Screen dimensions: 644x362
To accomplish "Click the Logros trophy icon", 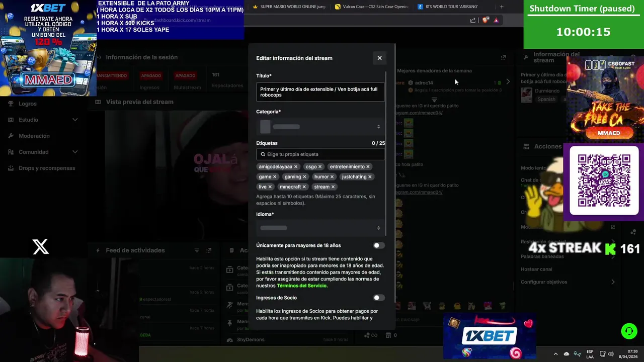I will pyautogui.click(x=11, y=104).
